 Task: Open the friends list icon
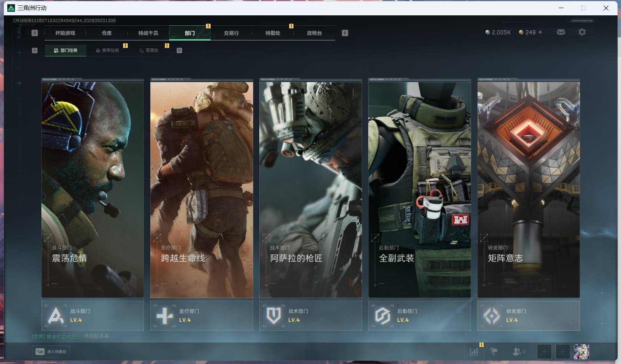[519, 351]
